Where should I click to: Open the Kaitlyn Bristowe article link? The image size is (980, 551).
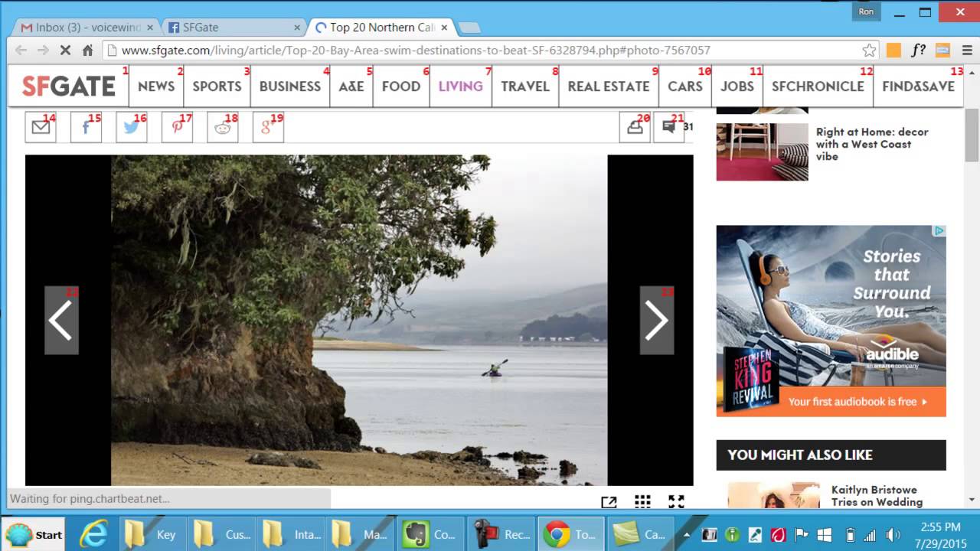click(x=877, y=496)
